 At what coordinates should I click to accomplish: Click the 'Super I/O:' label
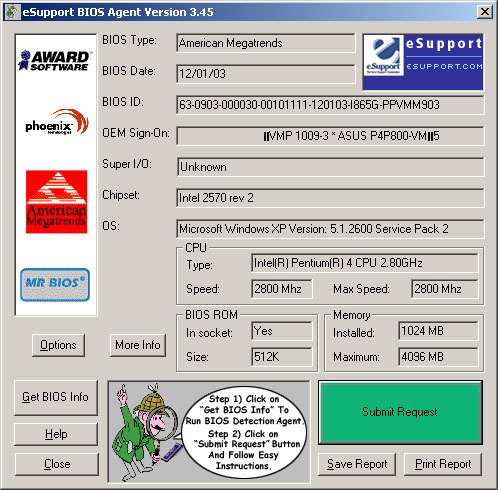[x=127, y=164]
